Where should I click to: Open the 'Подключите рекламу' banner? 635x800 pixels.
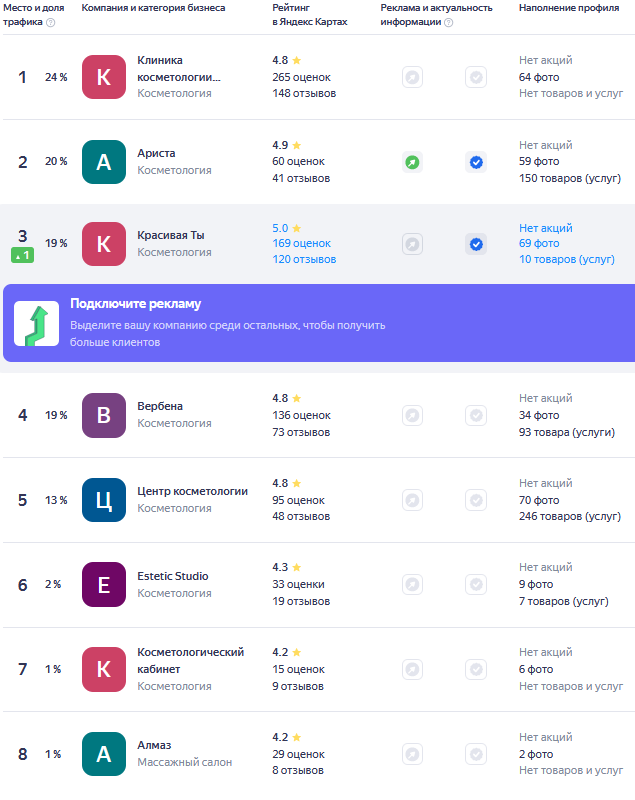tap(319, 323)
